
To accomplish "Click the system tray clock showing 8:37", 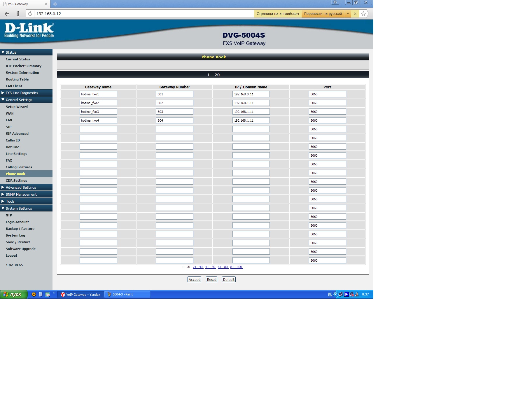I will pos(365,294).
